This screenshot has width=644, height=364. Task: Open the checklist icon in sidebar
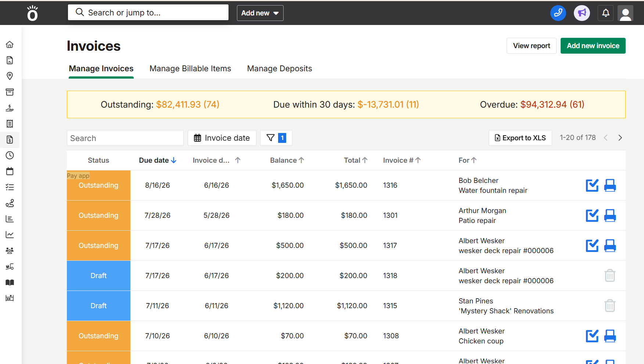[10, 187]
